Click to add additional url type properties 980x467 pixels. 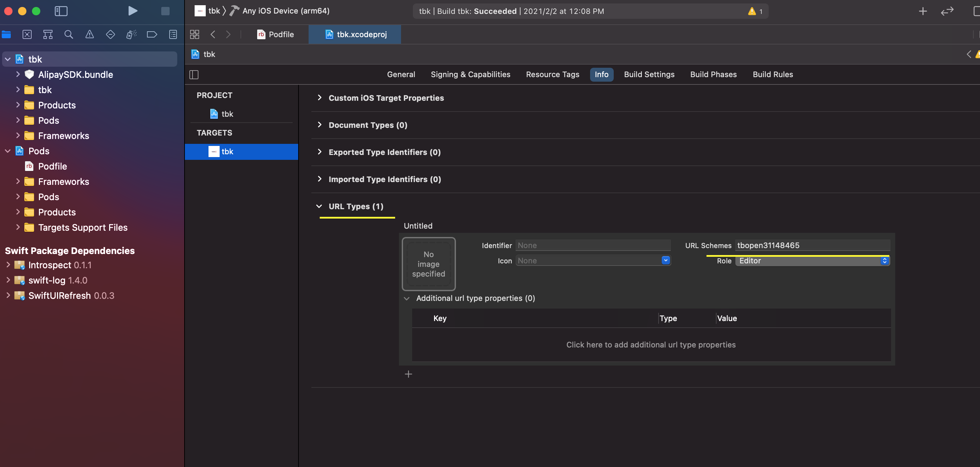coord(651,345)
